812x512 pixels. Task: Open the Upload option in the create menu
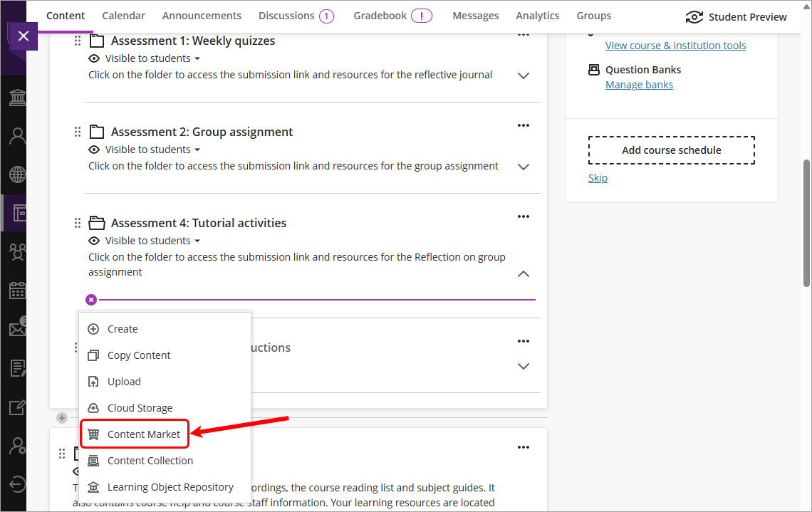click(123, 381)
